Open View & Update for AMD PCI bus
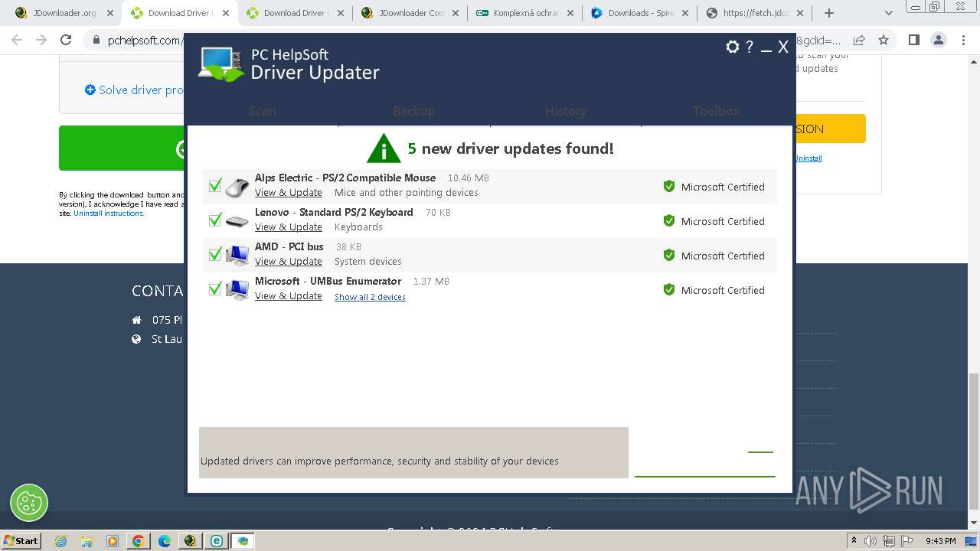980x551 pixels. point(289,262)
